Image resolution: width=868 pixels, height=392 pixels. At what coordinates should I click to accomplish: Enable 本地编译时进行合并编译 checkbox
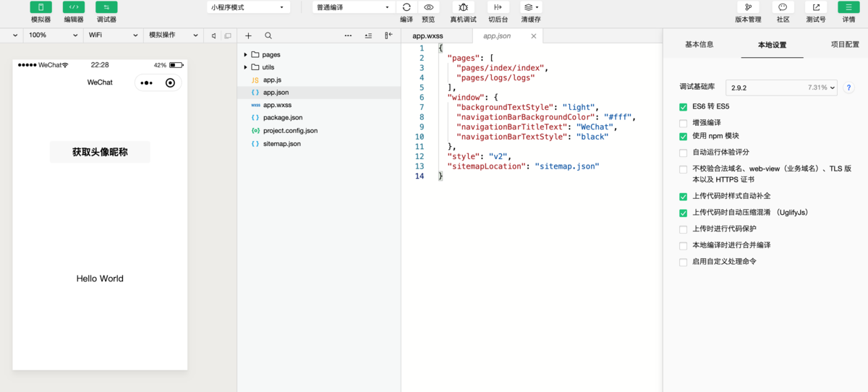pos(683,246)
